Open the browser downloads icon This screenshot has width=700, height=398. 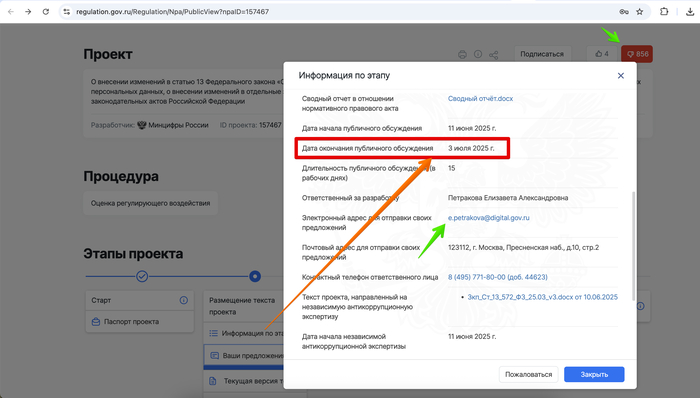click(x=690, y=12)
